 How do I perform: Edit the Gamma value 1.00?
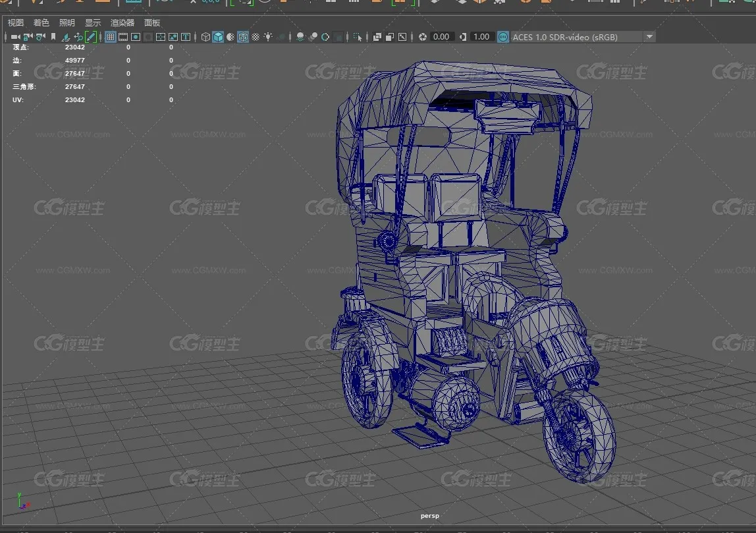481,37
